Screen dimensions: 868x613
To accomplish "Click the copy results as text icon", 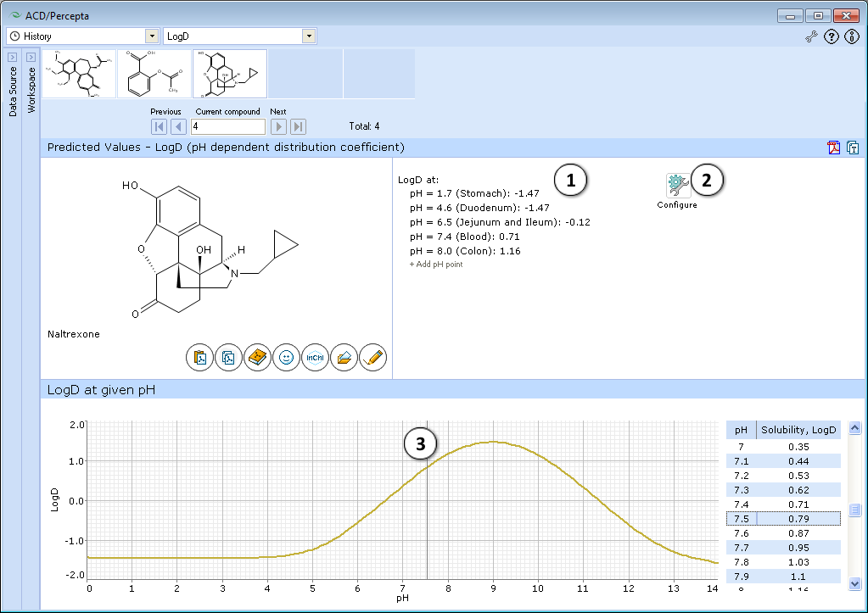I will click(x=853, y=148).
